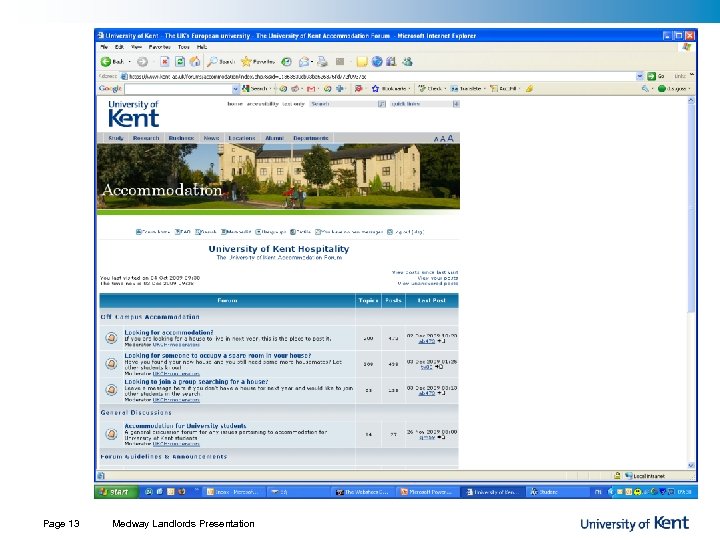The image size is (720, 540).
Task: Open the History clock icon
Action: point(286,62)
